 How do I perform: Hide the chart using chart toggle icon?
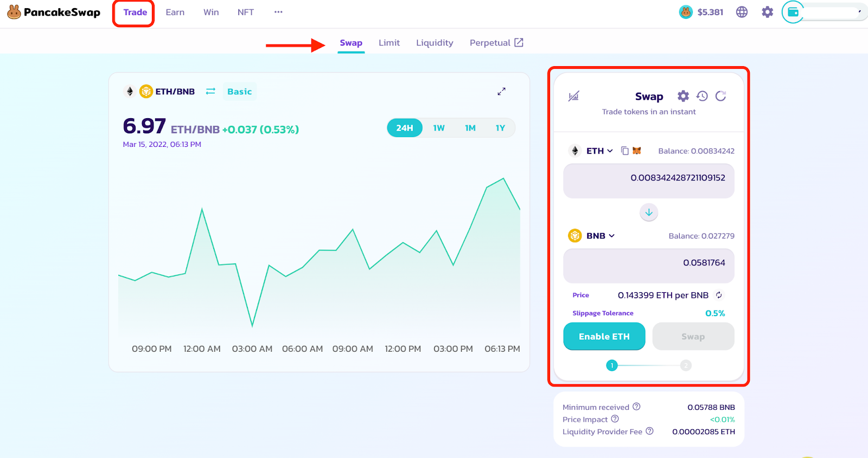[x=573, y=96]
